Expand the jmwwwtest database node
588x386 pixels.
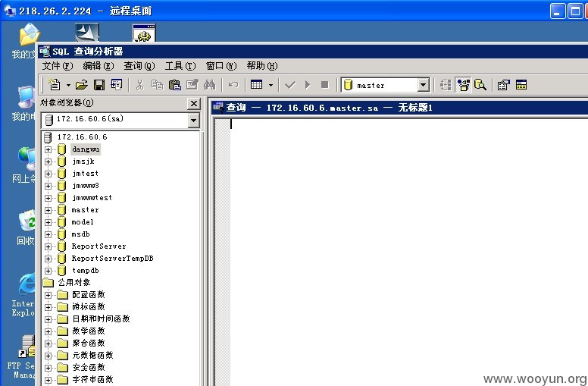48,198
